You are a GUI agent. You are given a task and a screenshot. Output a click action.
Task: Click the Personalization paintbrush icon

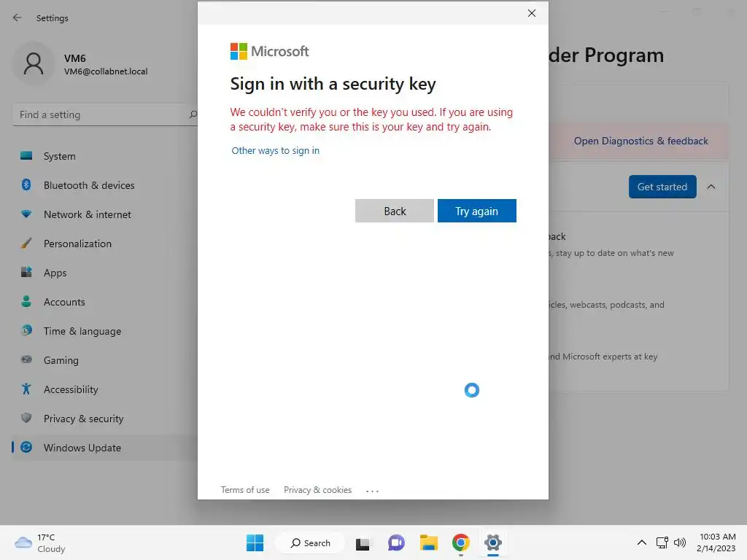26,244
